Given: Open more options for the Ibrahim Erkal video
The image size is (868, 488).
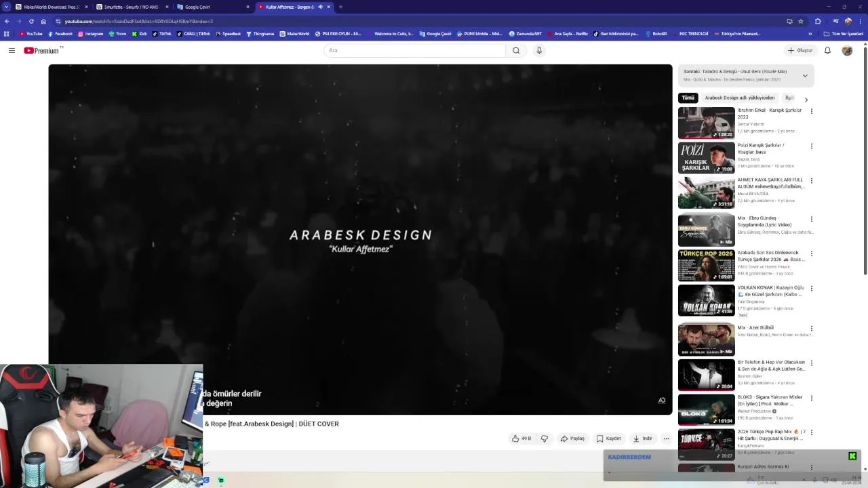Looking at the screenshot, I should tap(811, 111).
